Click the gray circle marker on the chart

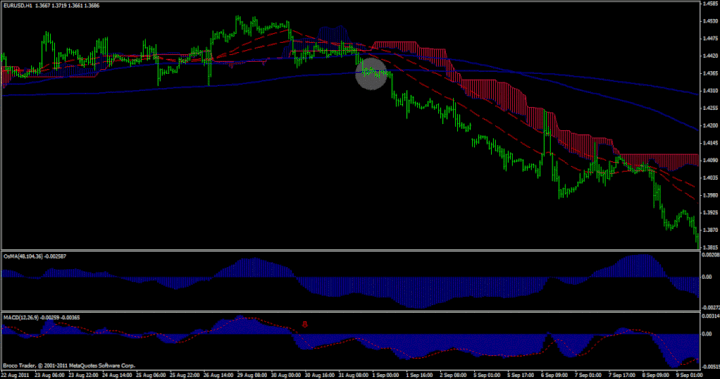click(371, 74)
